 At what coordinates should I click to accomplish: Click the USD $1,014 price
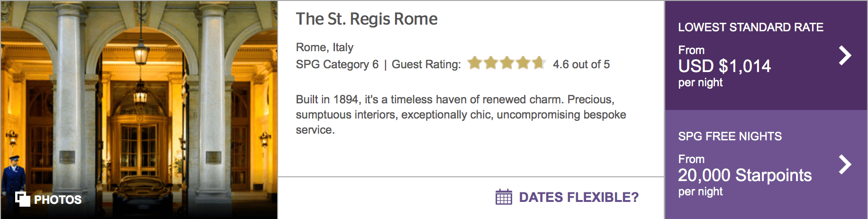[724, 66]
